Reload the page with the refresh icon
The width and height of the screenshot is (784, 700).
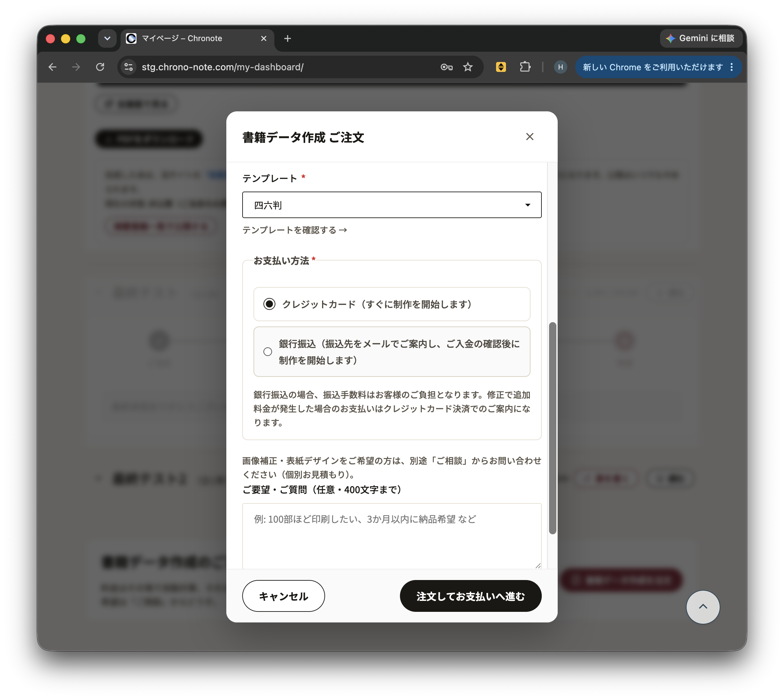pos(100,67)
